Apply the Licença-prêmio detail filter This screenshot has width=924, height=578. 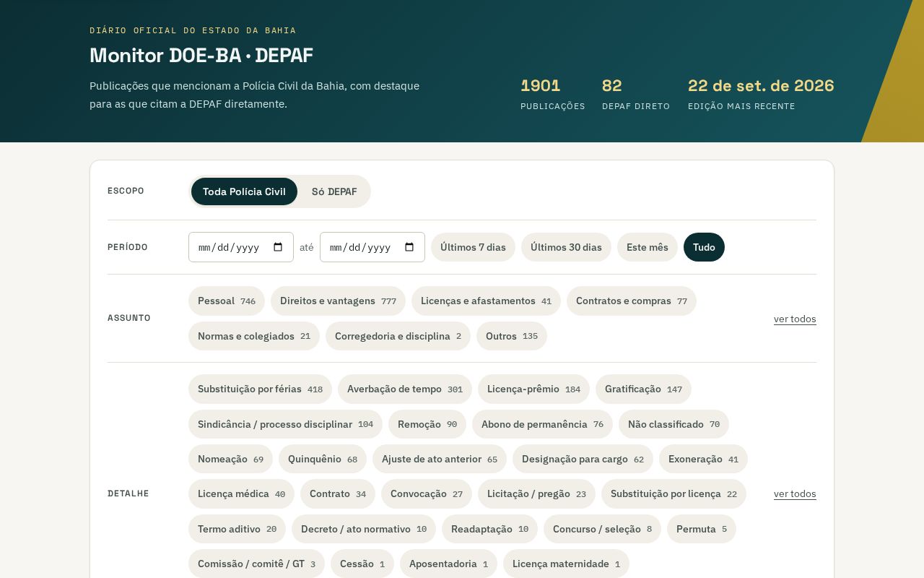pyautogui.click(x=533, y=389)
